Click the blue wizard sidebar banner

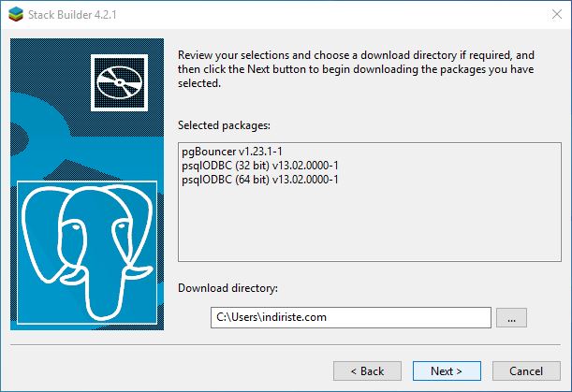[x=87, y=184]
